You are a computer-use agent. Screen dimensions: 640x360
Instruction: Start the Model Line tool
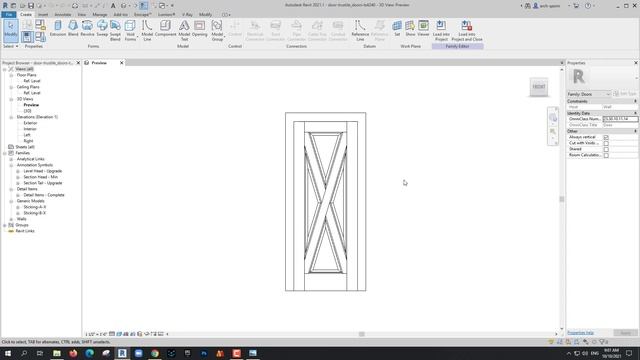[x=147, y=30]
